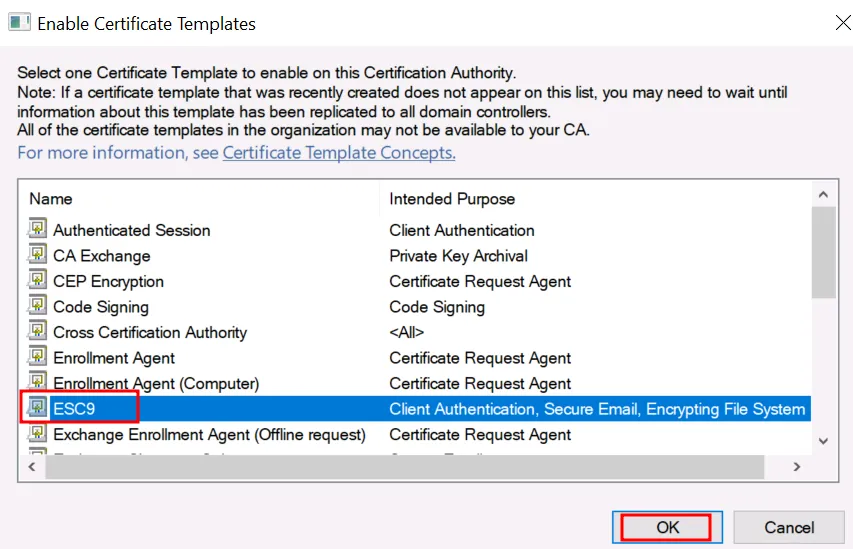Click the Cross Certification Authority icon
The width and height of the screenshot is (853, 549).
point(39,332)
